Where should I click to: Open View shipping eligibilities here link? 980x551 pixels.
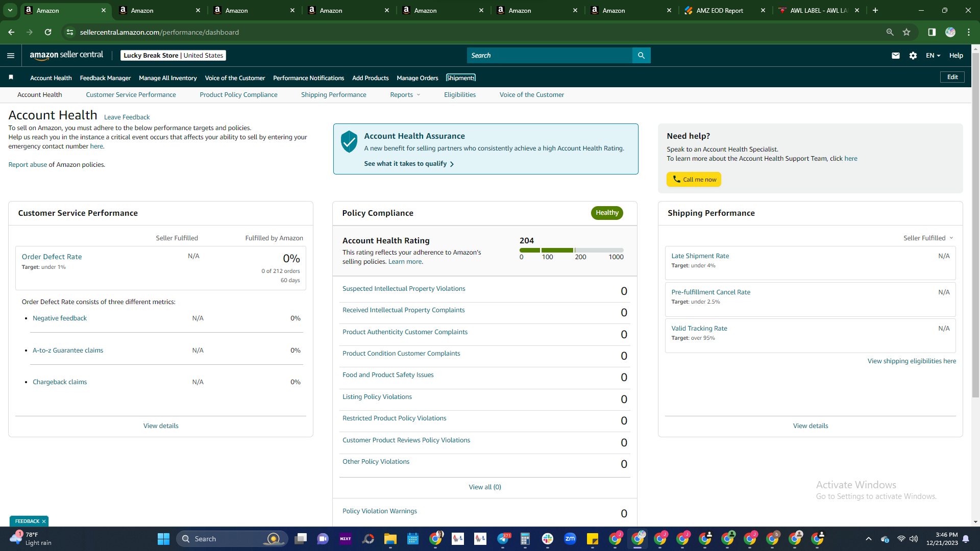point(912,361)
